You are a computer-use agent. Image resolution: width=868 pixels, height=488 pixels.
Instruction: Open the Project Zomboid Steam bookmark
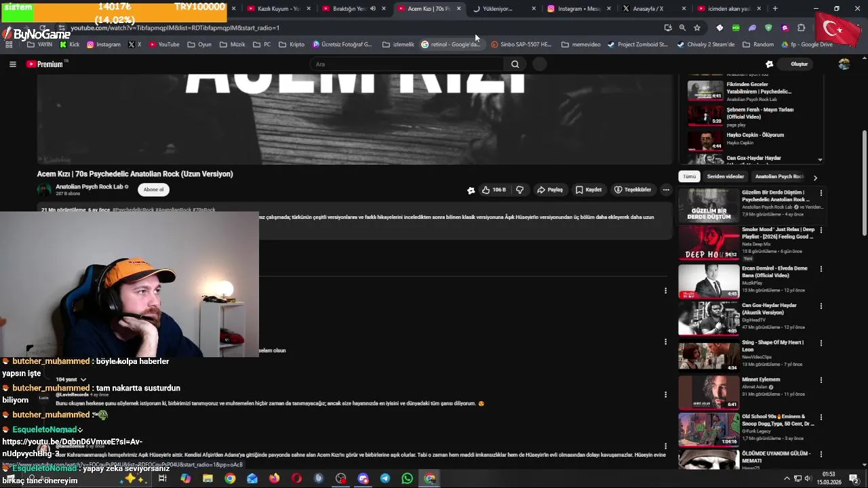click(637, 45)
